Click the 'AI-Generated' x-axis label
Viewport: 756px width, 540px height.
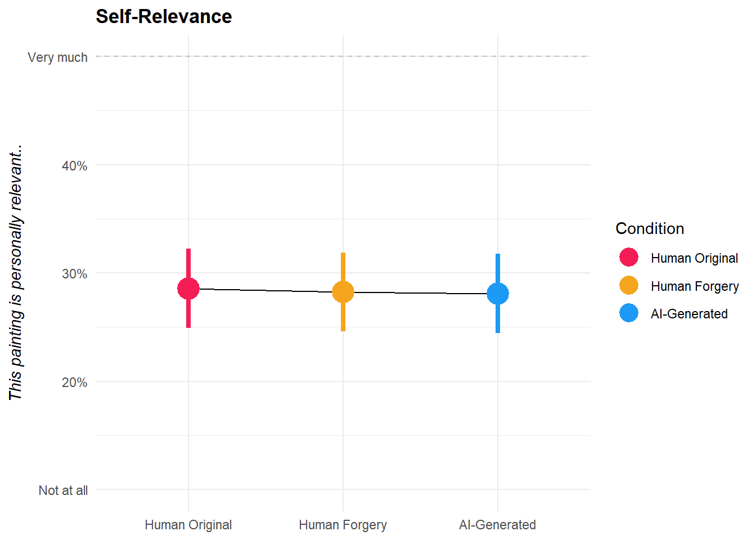click(x=497, y=525)
